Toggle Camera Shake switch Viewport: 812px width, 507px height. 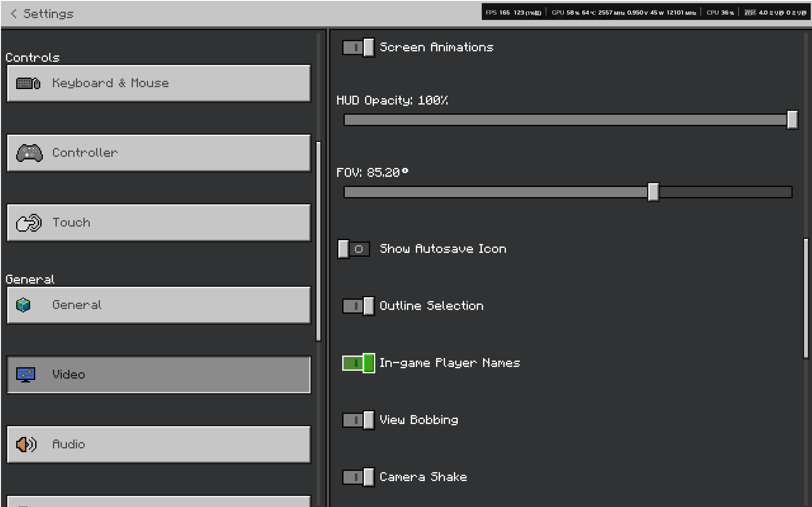coord(358,477)
